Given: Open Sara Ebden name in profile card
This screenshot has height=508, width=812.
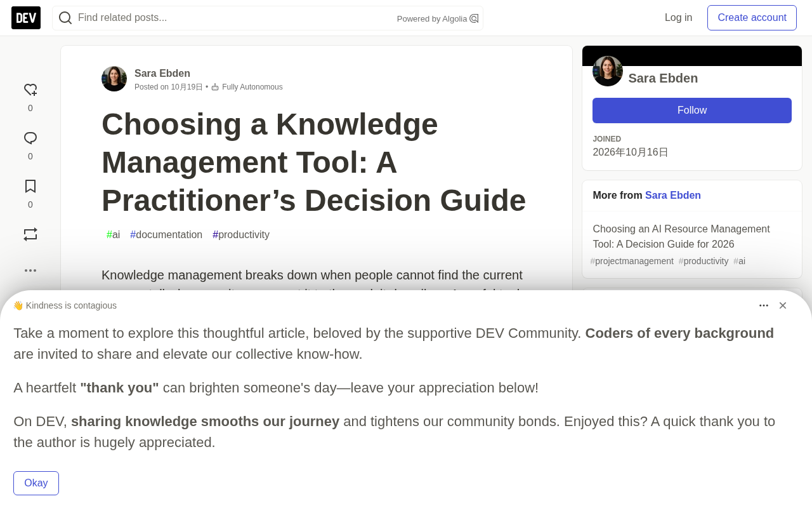Looking at the screenshot, I should (663, 78).
